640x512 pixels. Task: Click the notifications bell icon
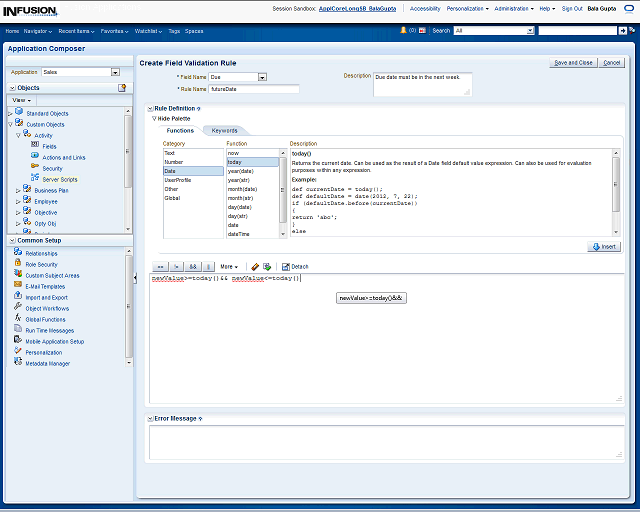403,31
